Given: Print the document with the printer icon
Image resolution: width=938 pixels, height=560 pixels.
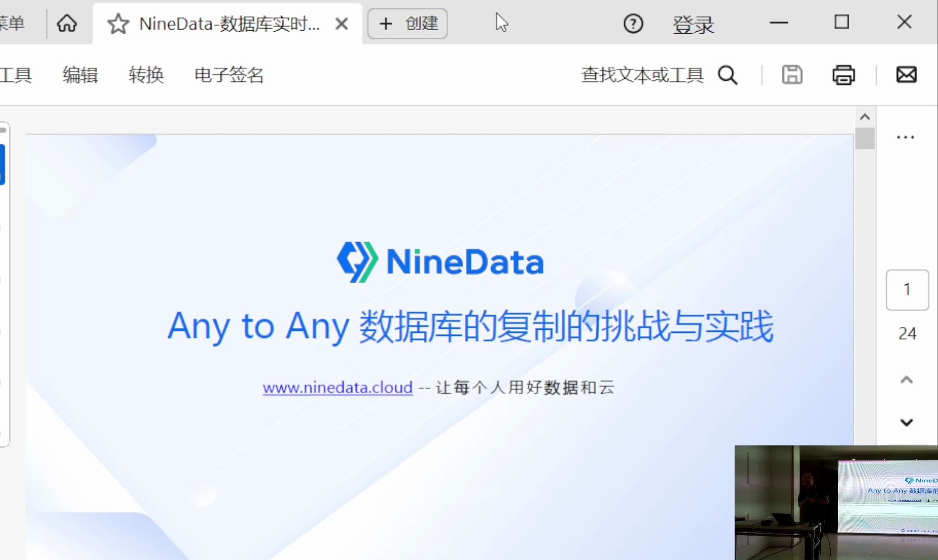Looking at the screenshot, I should click(844, 75).
